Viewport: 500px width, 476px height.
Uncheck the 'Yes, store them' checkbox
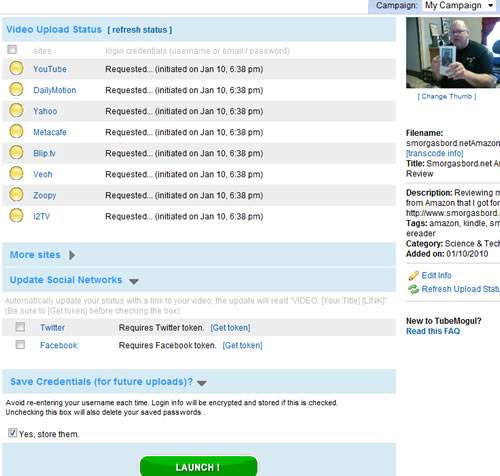click(x=12, y=433)
